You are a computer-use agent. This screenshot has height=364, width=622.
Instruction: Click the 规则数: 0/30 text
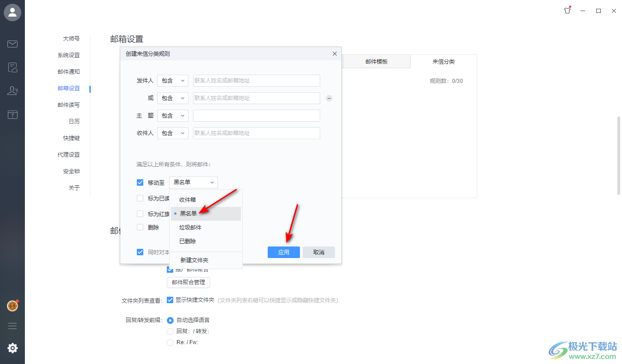446,81
